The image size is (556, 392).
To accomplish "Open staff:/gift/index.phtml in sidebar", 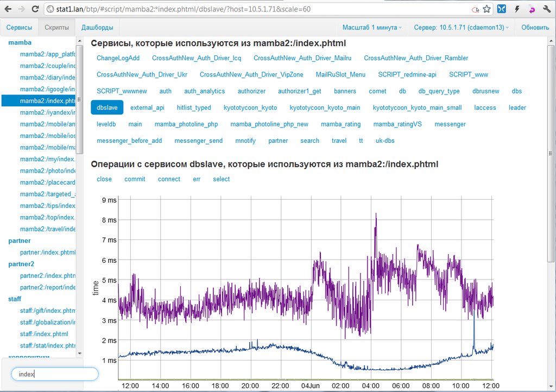I will tap(48, 311).
